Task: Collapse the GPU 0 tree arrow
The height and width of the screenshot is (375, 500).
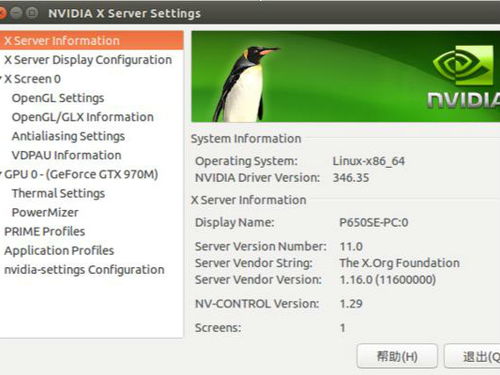Action: 1,174
